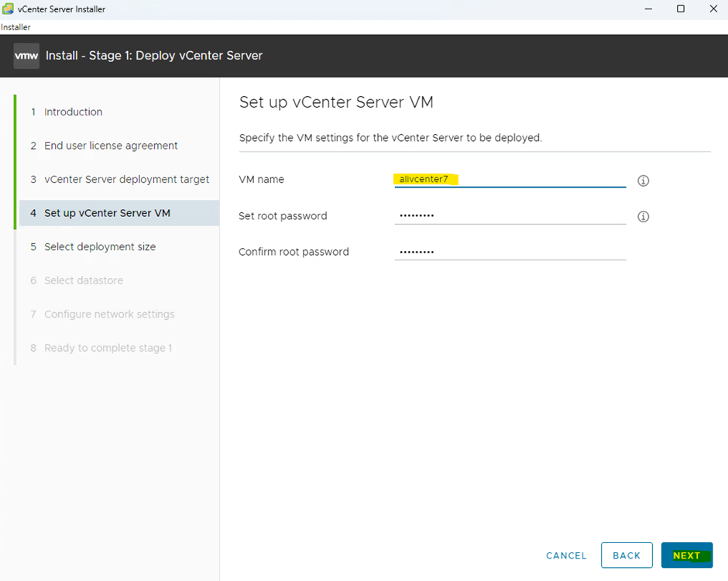Viewport: 728px width, 581px height.
Task: Select vCenter Server deployment target step
Action: [126, 180]
